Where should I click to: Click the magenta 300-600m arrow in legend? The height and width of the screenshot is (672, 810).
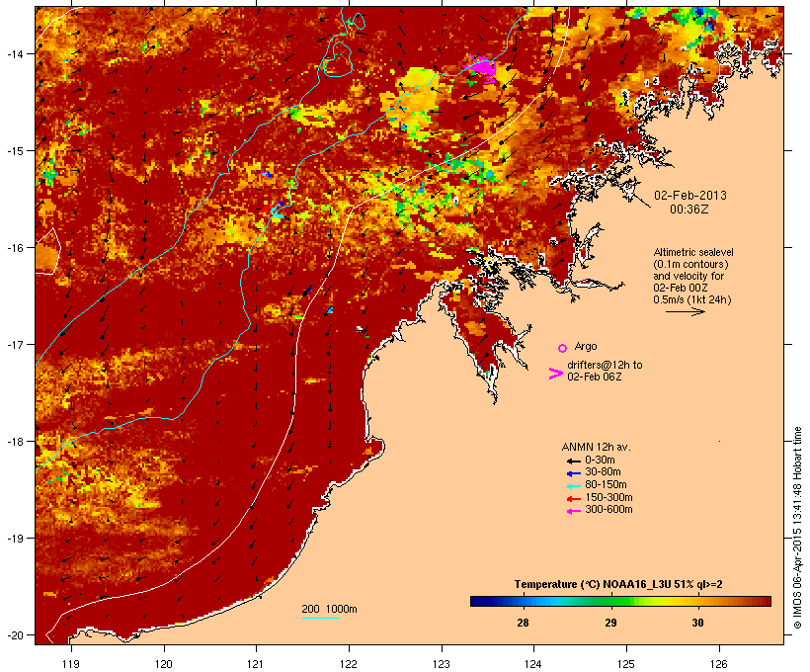pos(574,511)
